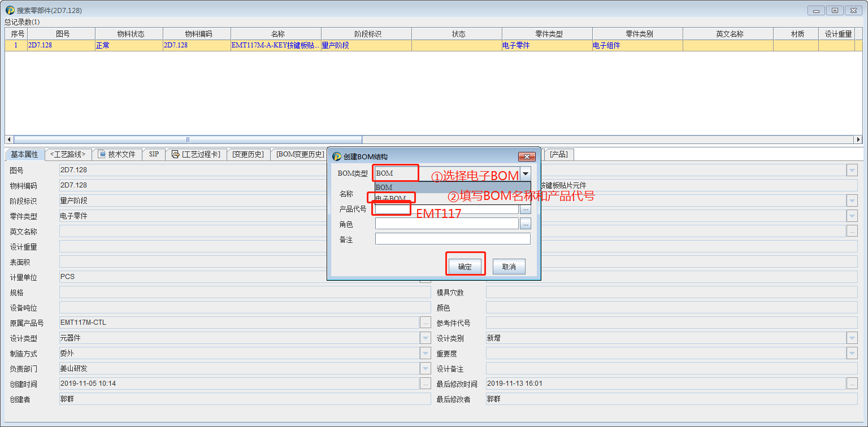This screenshot has width=868, height=427.
Task: Click the horizontal scrollbar below the grid
Action: [186, 139]
